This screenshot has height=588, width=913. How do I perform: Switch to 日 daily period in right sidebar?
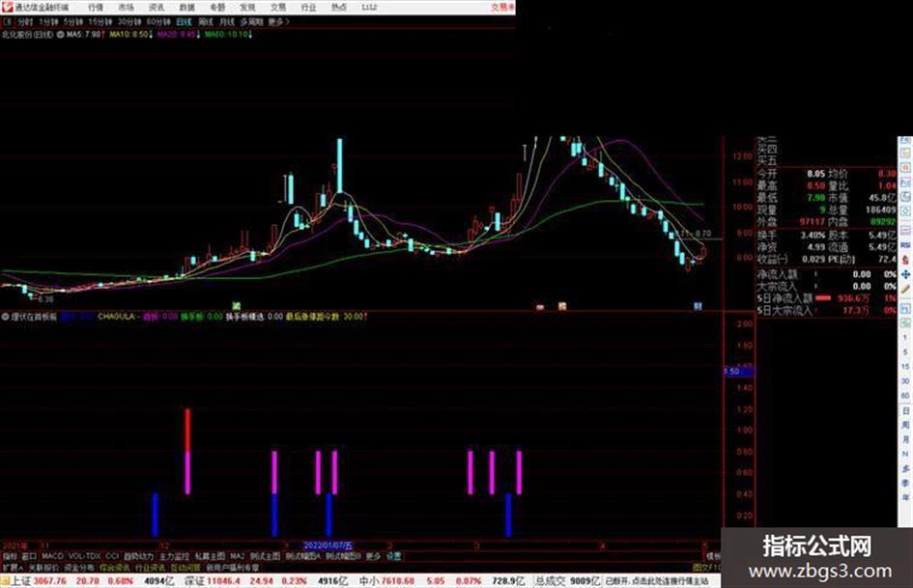[x=905, y=411]
